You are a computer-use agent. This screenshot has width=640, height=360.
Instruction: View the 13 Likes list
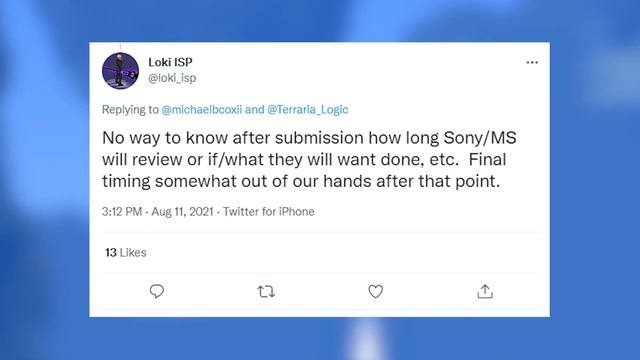[126, 253]
